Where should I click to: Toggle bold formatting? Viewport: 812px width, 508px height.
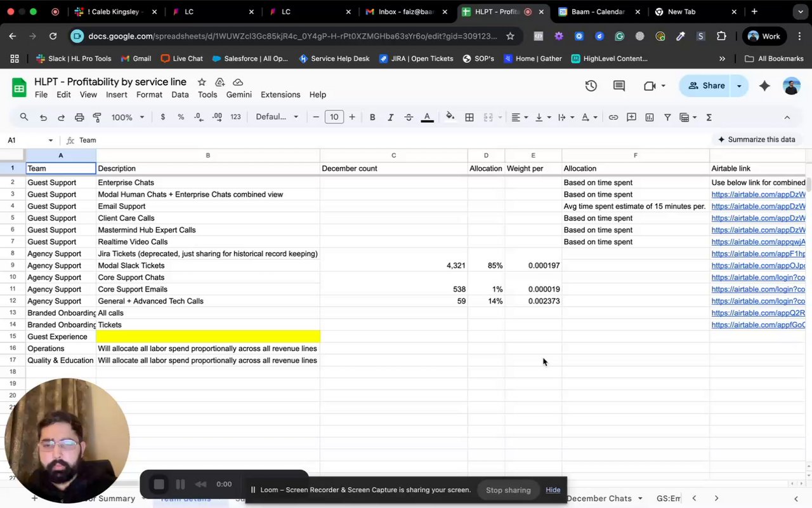(x=372, y=117)
